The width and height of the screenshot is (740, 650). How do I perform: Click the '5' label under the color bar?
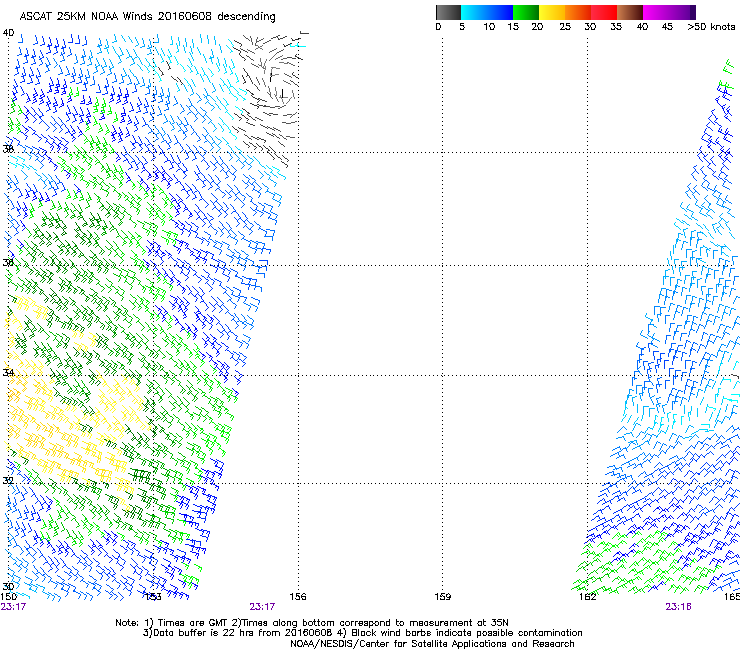(x=462, y=27)
